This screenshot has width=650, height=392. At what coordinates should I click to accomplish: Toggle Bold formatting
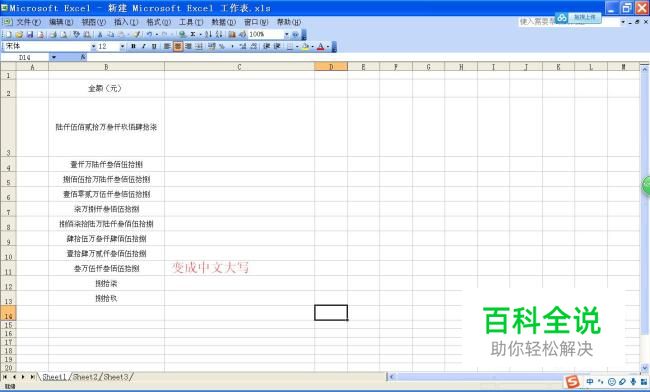133,46
